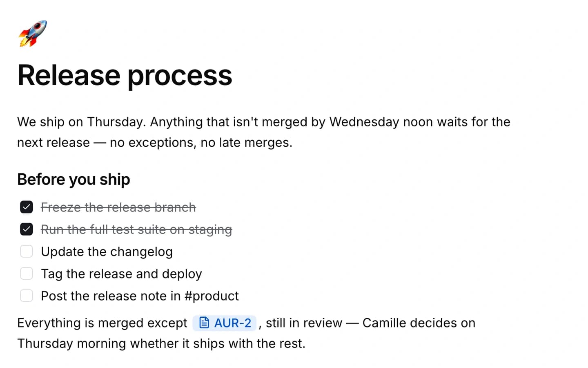Click the word #product in checklist
The height and width of the screenshot is (368, 588).
[x=212, y=296]
